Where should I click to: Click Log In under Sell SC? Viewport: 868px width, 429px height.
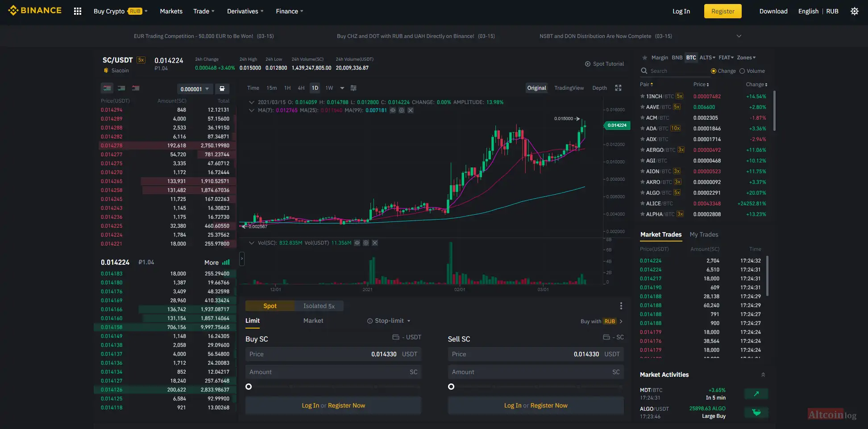[x=513, y=405]
